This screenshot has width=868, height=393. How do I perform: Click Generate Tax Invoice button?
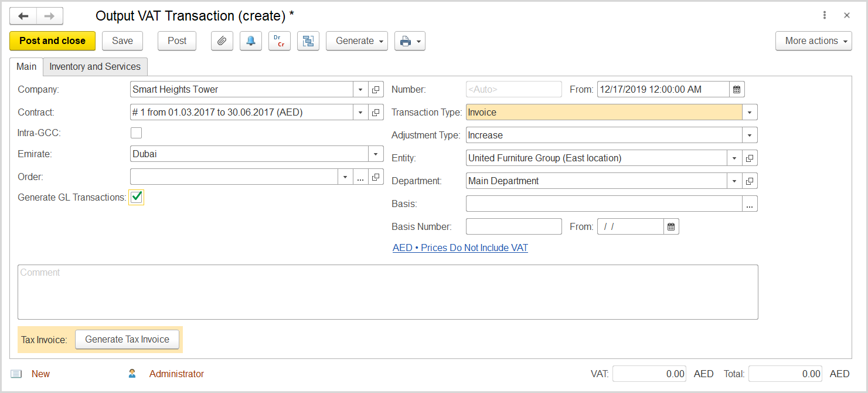[127, 340]
